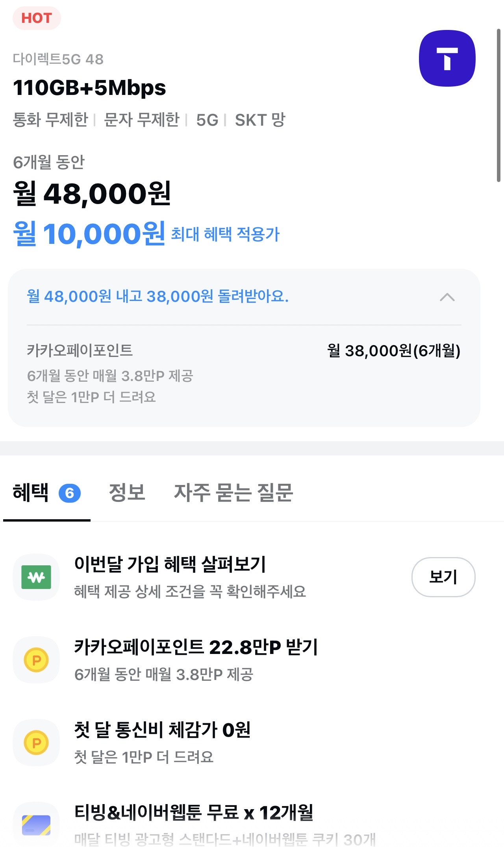
Task: Tap the red HOT badge
Action: pyautogui.click(x=37, y=18)
